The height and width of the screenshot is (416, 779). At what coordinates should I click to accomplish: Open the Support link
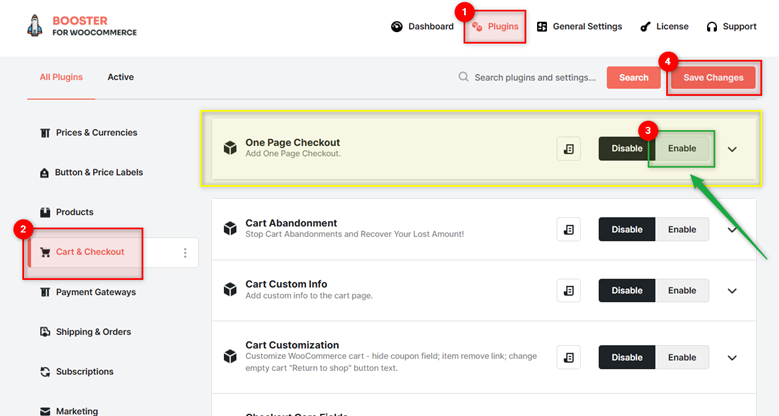731,26
